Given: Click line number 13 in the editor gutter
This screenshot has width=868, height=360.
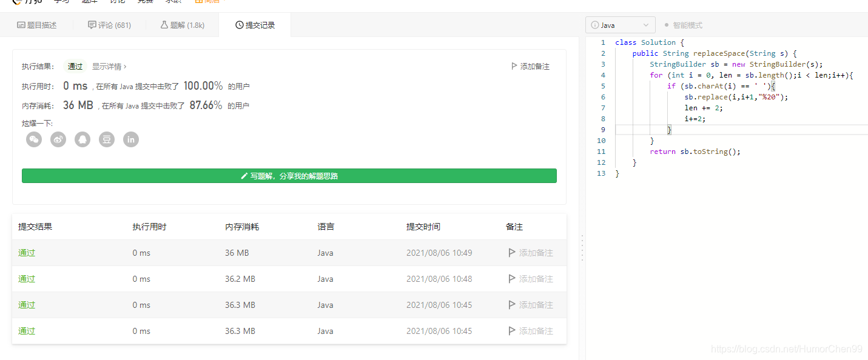Looking at the screenshot, I should tap(601, 173).
